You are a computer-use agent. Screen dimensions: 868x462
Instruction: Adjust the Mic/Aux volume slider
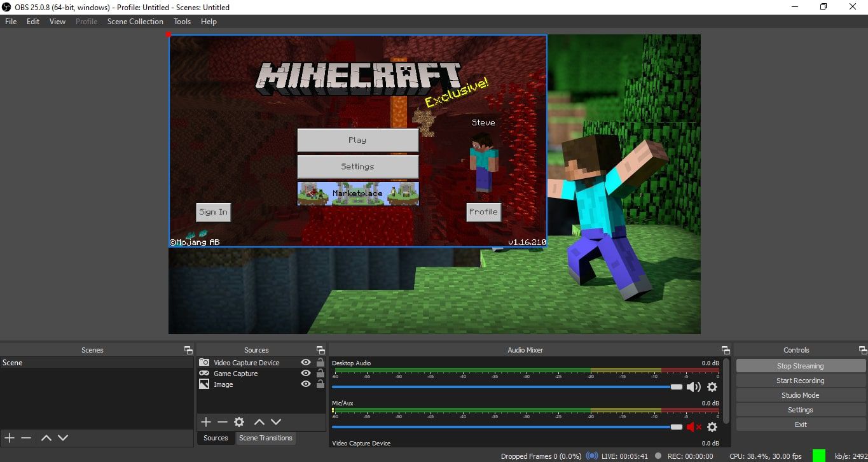(x=507, y=427)
